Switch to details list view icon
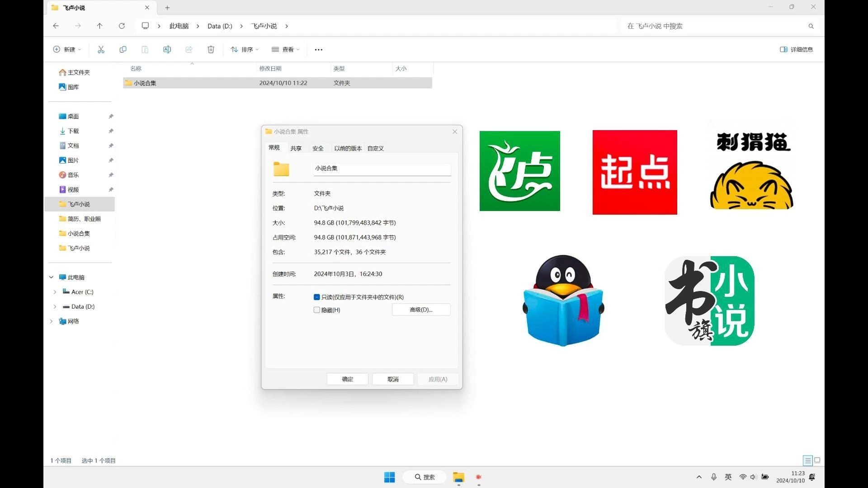The width and height of the screenshot is (868, 488). (x=807, y=460)
